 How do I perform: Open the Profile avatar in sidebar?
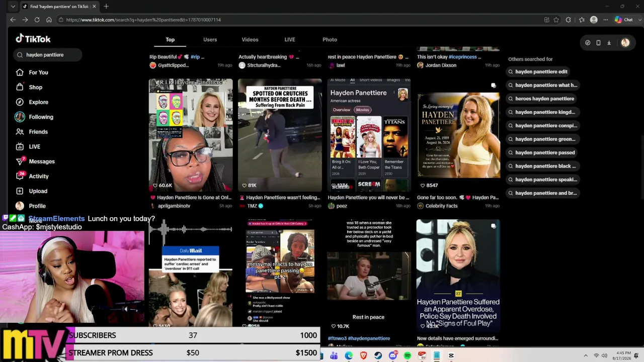[x=20, y=206]
